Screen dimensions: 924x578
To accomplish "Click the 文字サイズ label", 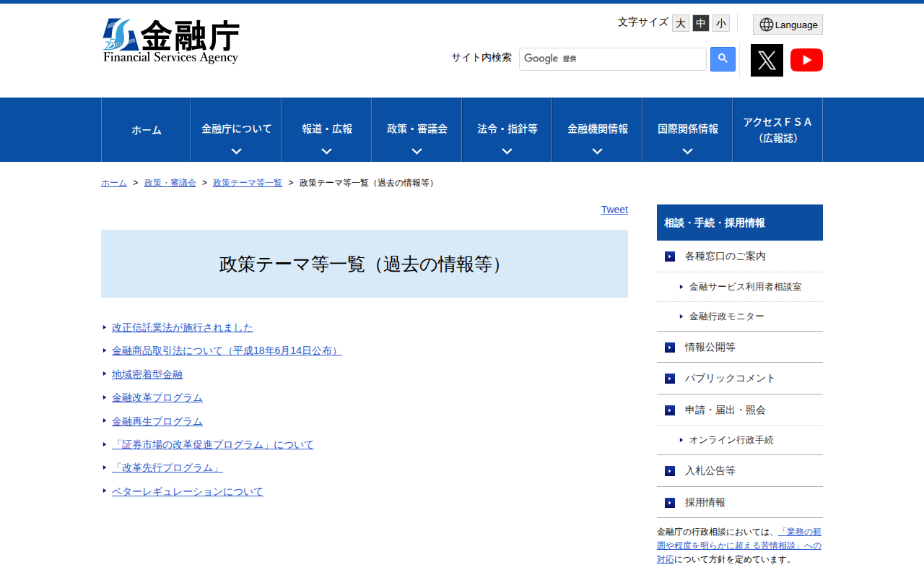I will [643, 22].
